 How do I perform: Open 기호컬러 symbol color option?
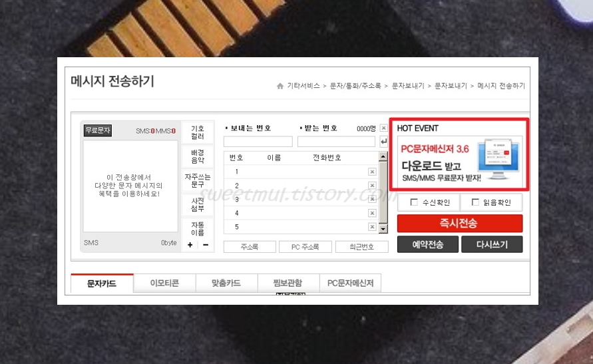coord(198,132)
